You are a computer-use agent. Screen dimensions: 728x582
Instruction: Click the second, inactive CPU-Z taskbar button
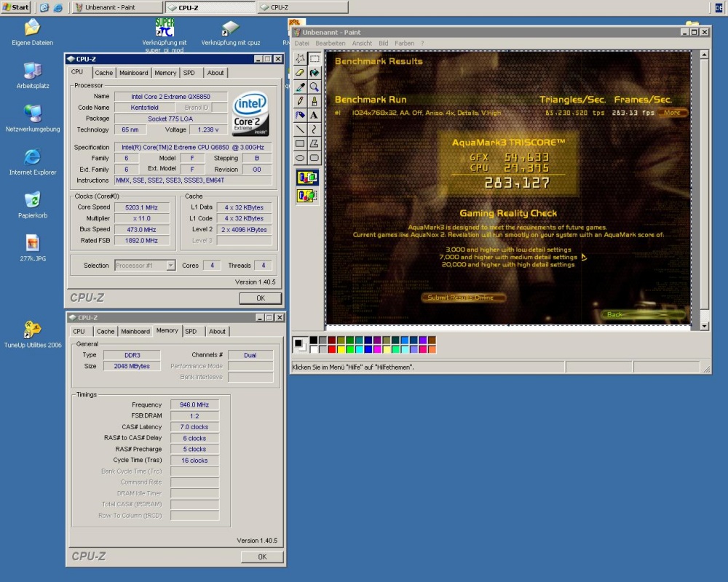point(303,7)
